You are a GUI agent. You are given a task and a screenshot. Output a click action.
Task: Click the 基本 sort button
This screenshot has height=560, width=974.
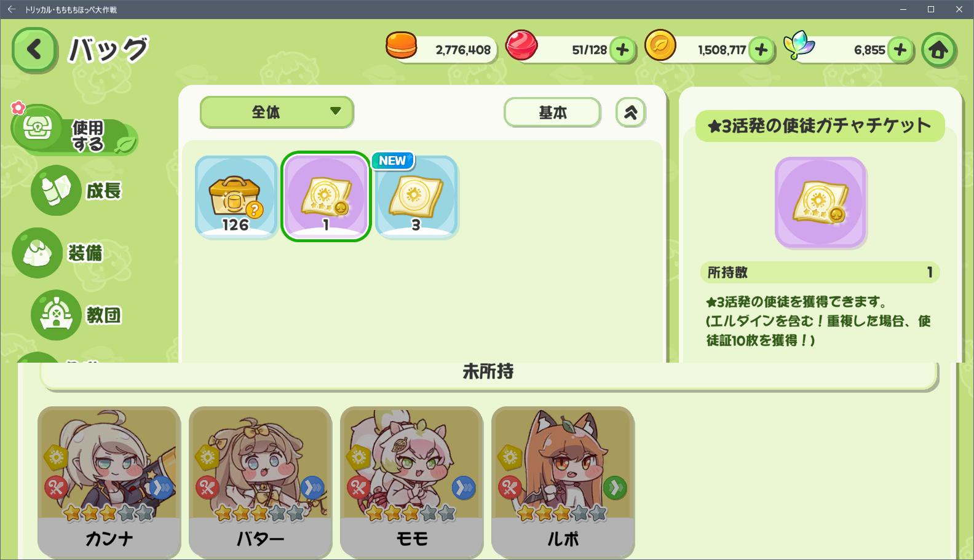(x=552, y=112)
